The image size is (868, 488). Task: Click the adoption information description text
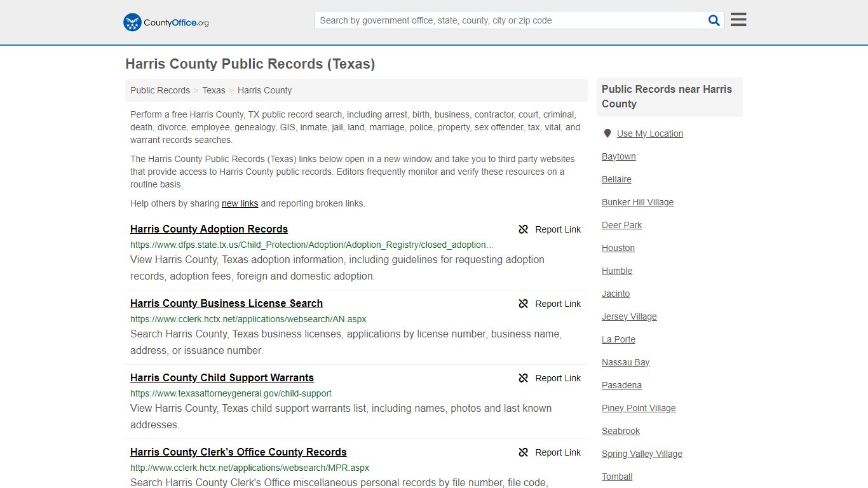click(x=337, y=268)
